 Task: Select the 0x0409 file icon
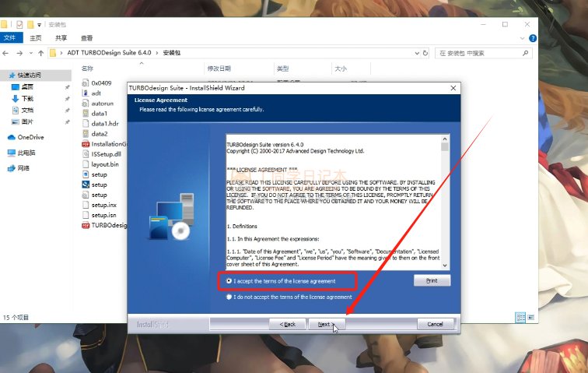pyautogui.click(x=86, y=83)
